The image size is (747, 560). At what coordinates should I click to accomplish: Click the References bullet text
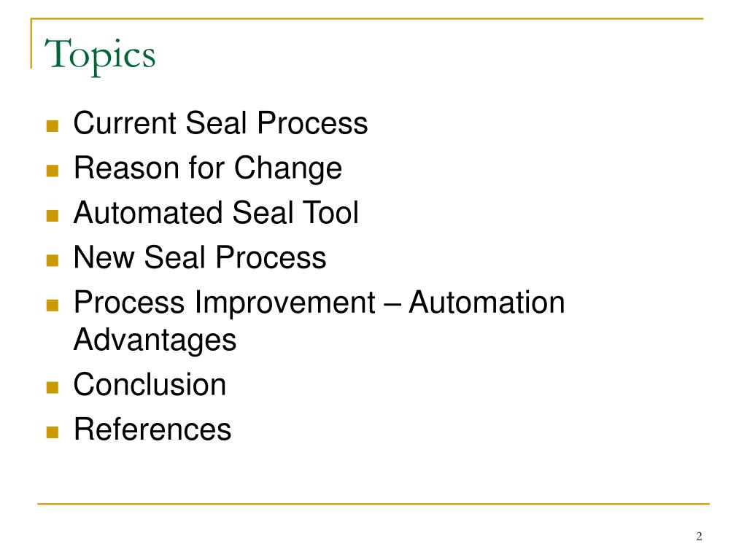(x=152, y=429)
